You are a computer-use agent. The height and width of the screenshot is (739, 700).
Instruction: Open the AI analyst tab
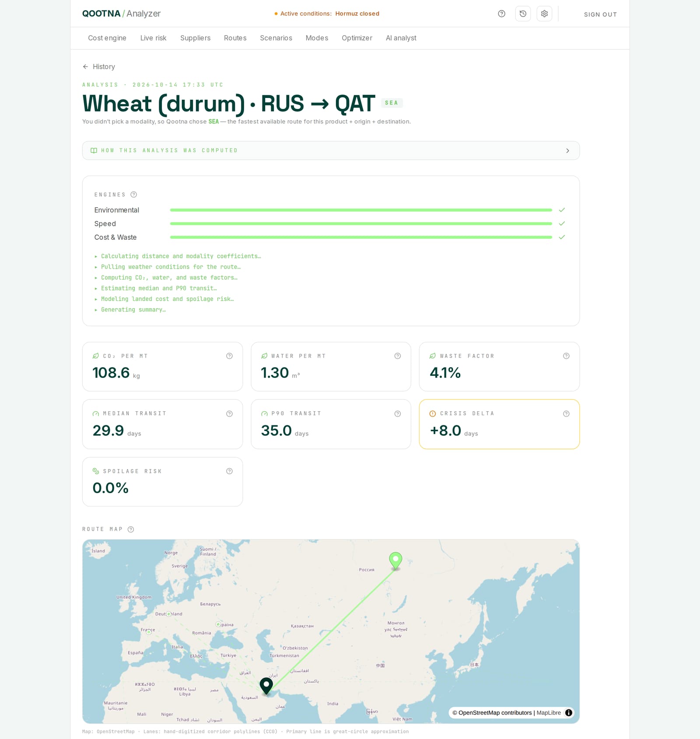click(x=401, y=38)
